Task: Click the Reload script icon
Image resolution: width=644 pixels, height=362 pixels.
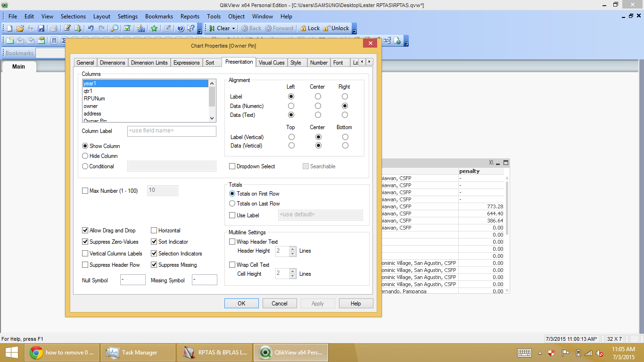Action: point(78,28)
